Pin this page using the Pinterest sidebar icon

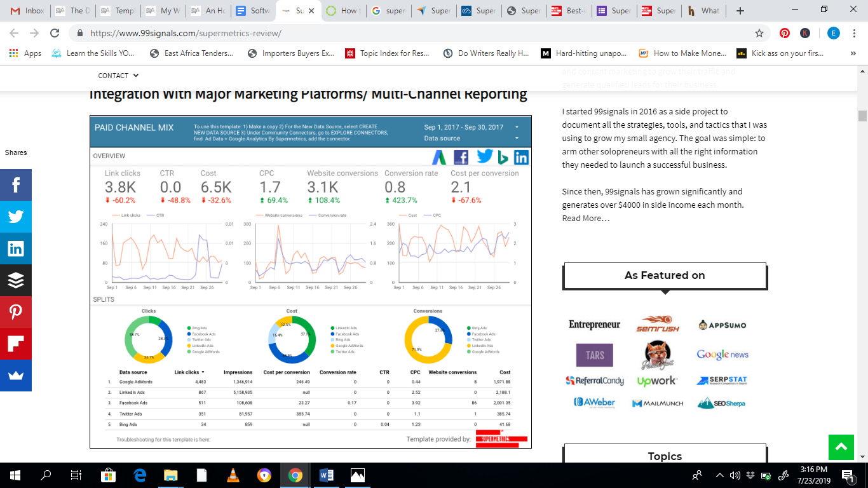[x=16, y=312]
